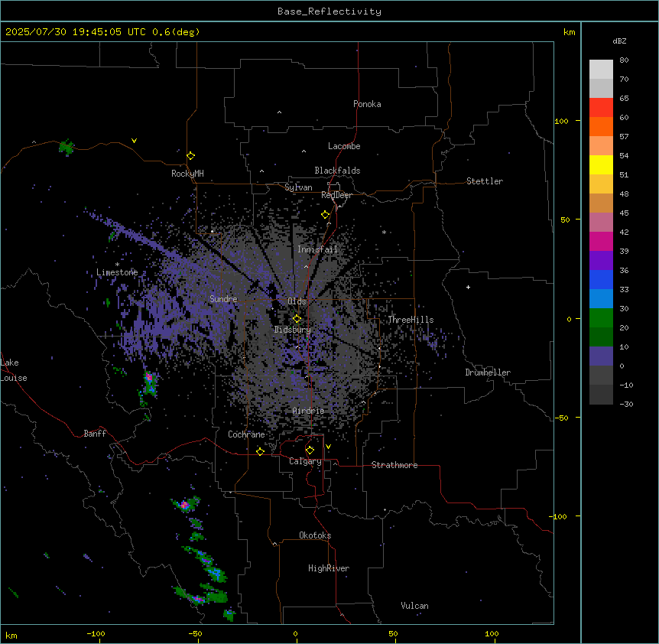The height and width of the screenshot is (644, 659).
Task: Click the Drumheller label
Action: tap(488, 372)
